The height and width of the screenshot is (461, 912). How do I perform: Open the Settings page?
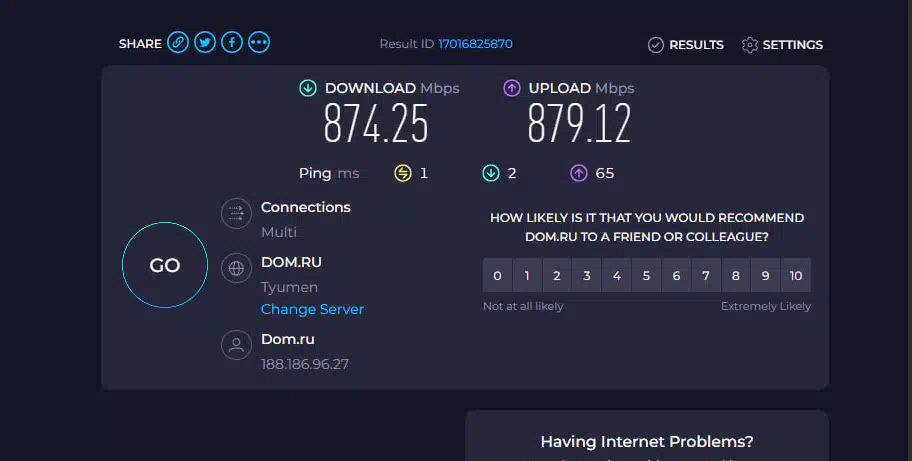pyautogui.click(x=782, y=45)
